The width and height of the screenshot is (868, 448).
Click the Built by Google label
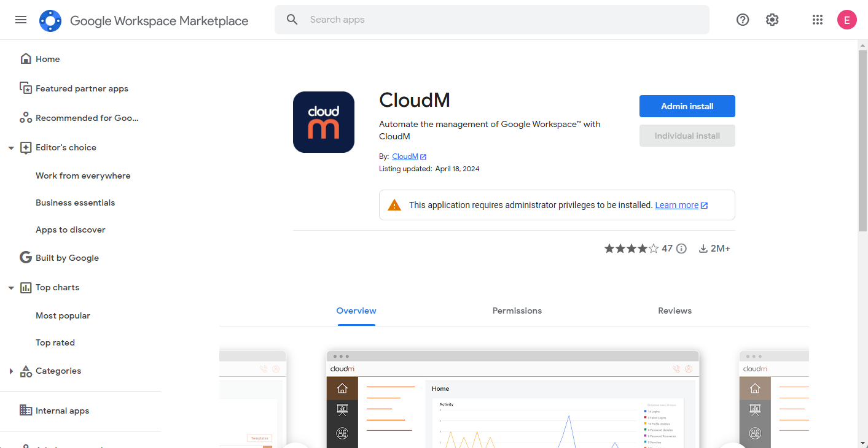click(67, 258)
